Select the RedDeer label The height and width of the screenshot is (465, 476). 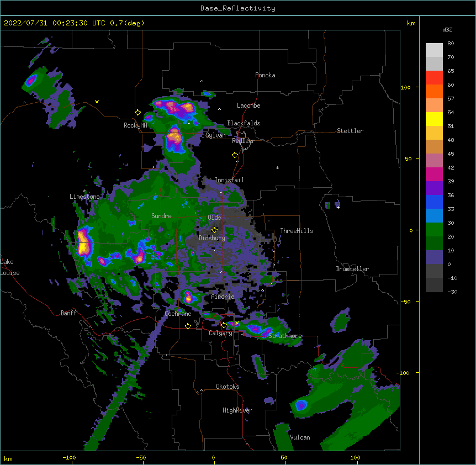(243, 141)
